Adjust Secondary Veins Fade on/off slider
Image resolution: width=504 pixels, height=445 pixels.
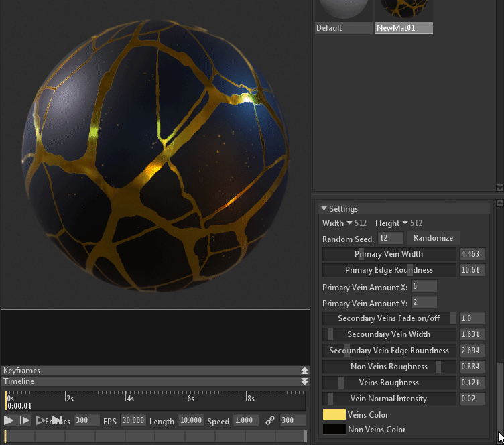click(389, 318)
